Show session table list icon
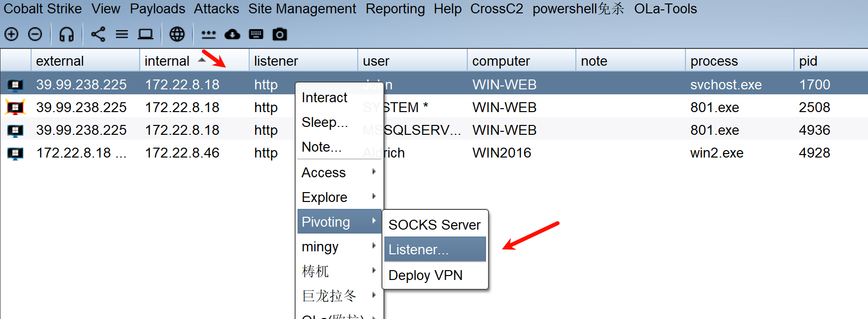 [122, 34]
